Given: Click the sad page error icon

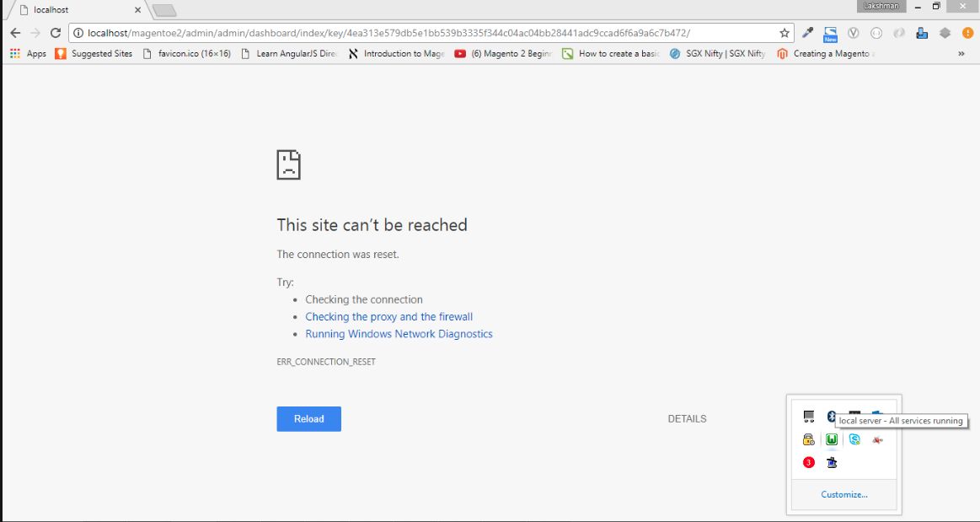Looking at the screenshot, I should pyautogui.click(x=289, y=165).
